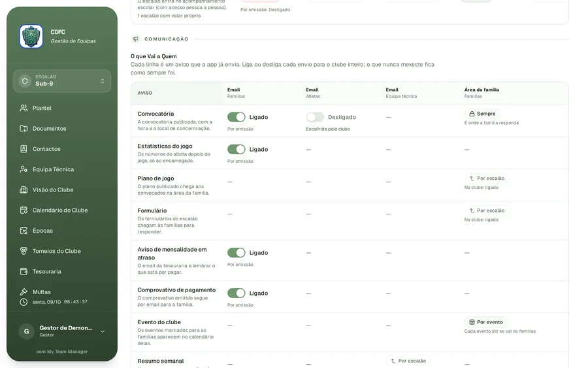
Task: Click the Torneios do Clube medal icon
Action: [24, 251]
